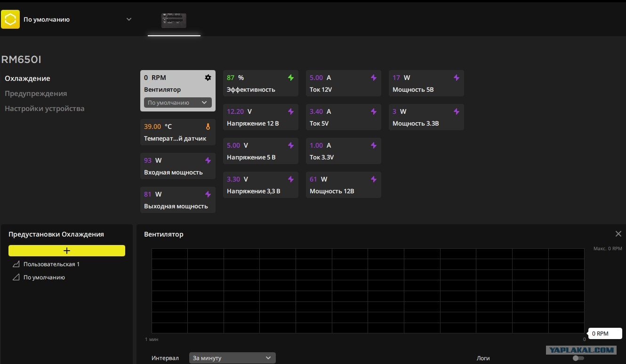626x364 pixels.
Task: Click the RM650I device title
Action: 22,60
